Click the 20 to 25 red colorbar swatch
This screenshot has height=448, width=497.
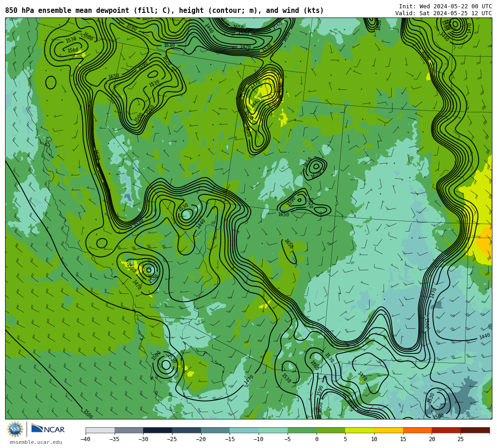[x=446, y=430]
